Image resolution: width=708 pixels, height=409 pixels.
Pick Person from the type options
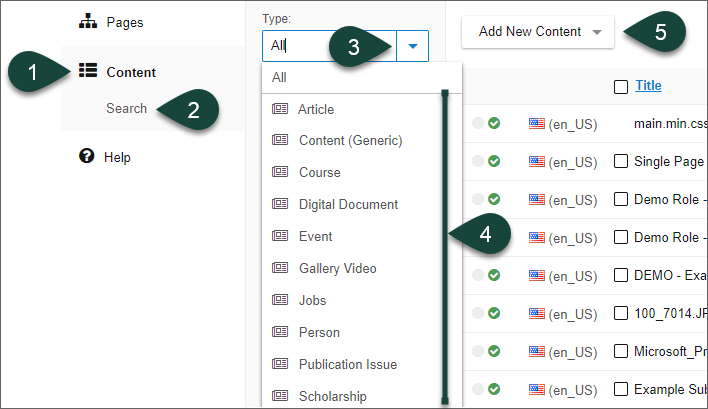point(319,332)
